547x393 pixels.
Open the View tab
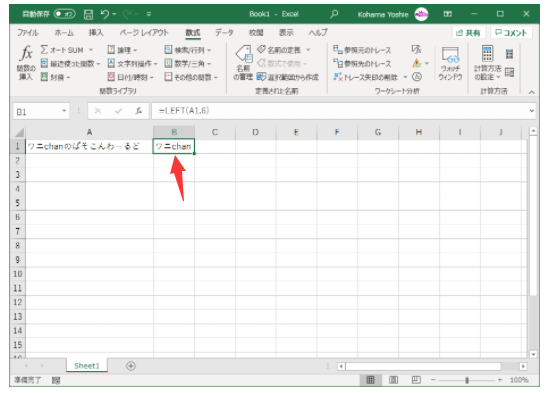click(286, 33)
